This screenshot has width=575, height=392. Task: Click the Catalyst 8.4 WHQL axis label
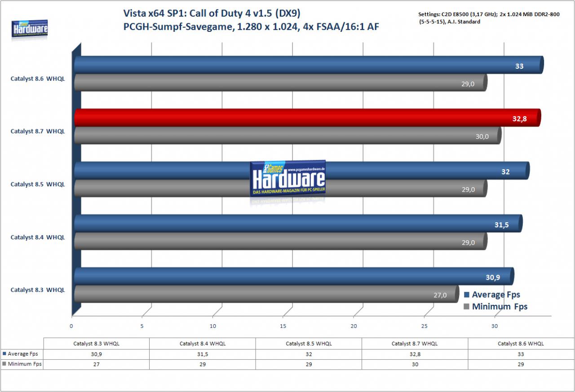click(38, 237)
